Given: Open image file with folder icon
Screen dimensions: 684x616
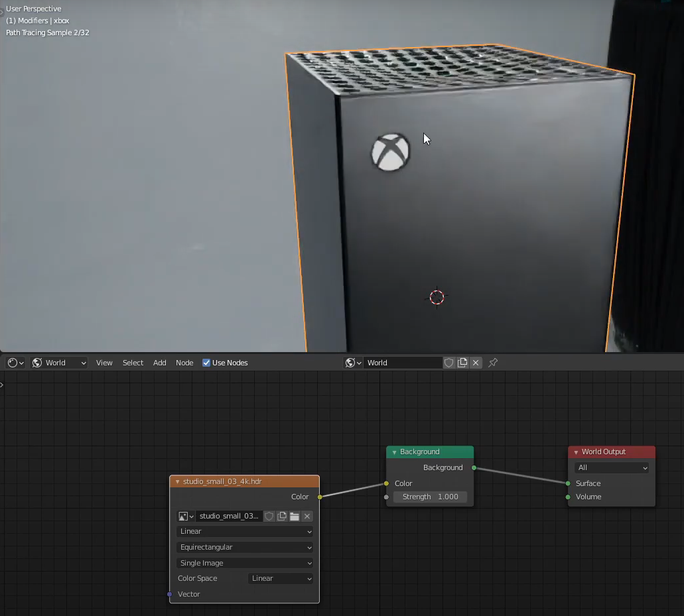Looking at the screenshot, I should [295, 516].
